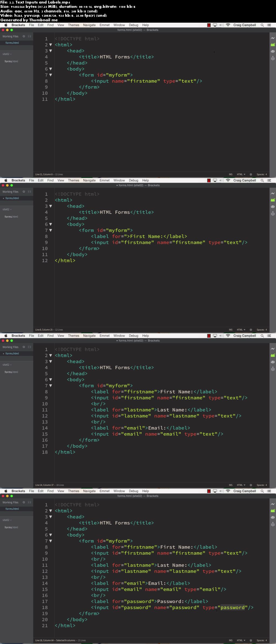This screenshot has height=644, width=276.
Task: Toggle INS mode in the 12-line frame status bar
Action: point(231,330)
